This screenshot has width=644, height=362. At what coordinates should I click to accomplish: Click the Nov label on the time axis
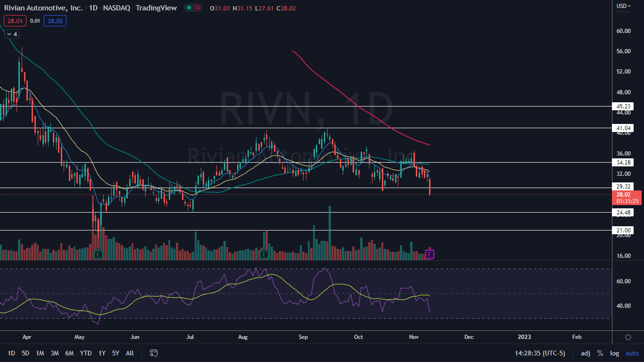(414, 337)
